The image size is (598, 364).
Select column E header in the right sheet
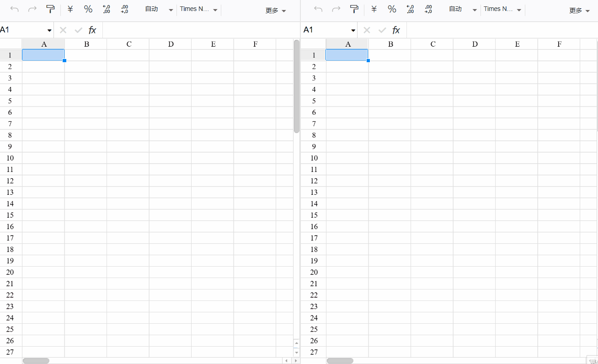pyautogui.click(x=517, y=44)
